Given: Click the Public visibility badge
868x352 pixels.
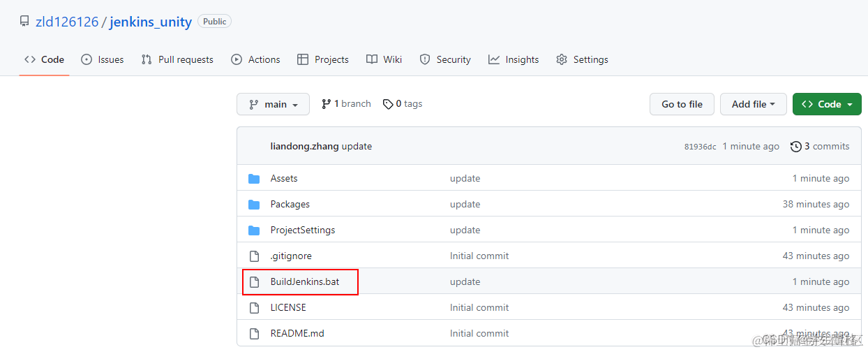Looking at the screenshot, I should 214,22.
